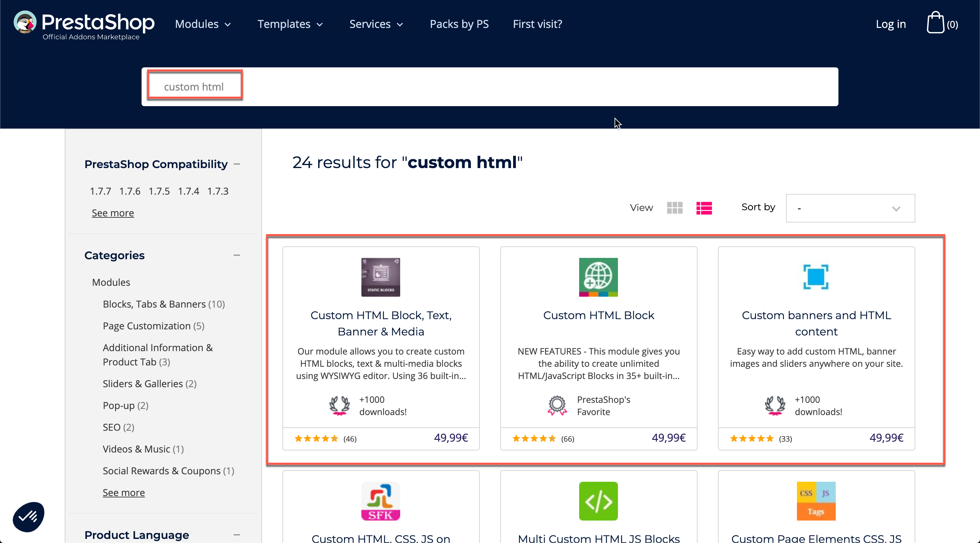This screenshot has width=980, height=543.
Task: Click the CSS JS Tags module icon
Action: coord(816,501)
